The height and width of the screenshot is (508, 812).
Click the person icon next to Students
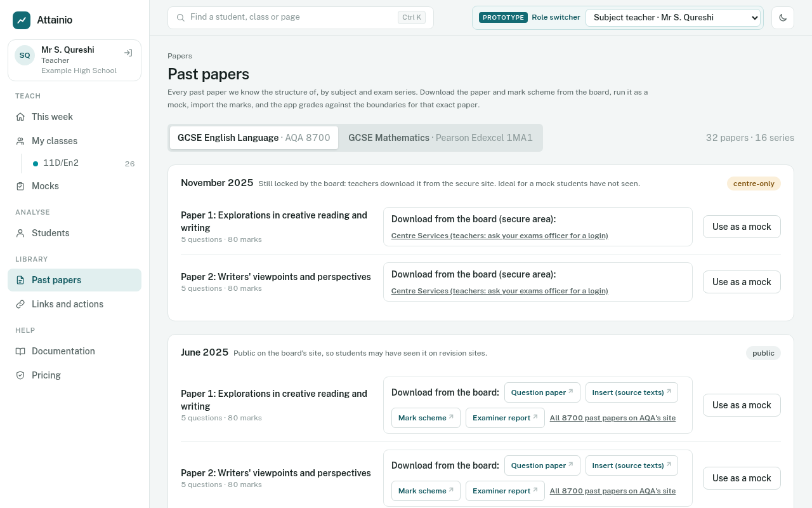20,233
